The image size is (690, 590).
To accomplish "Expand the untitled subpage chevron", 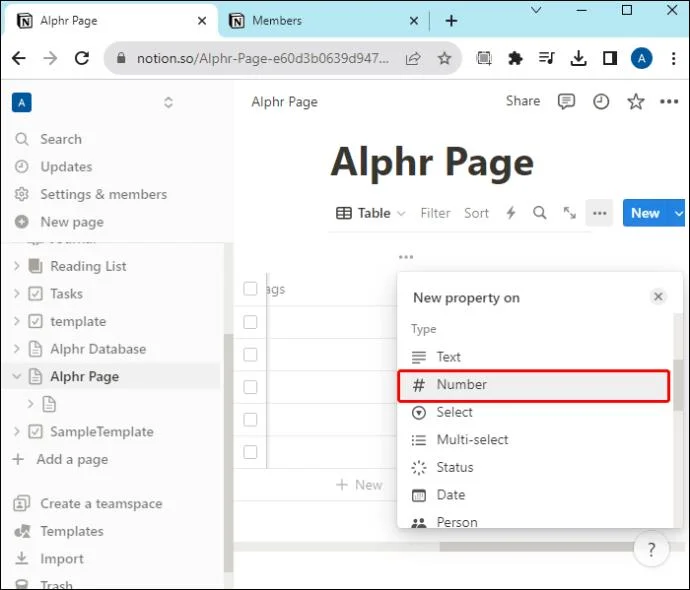I will coord(30,404).
